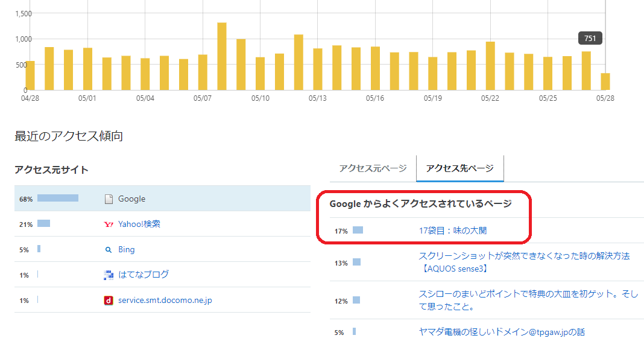The image size is (644, 344).
Task: Click the docomo red d icon
Action: [x=109, y=301]
